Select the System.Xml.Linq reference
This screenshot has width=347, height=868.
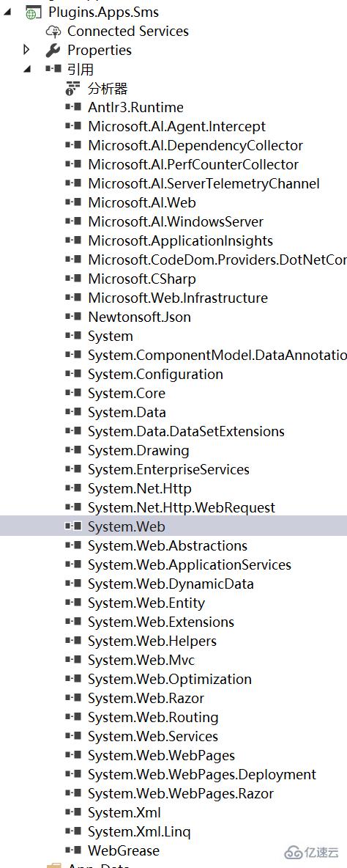(138, 831)
